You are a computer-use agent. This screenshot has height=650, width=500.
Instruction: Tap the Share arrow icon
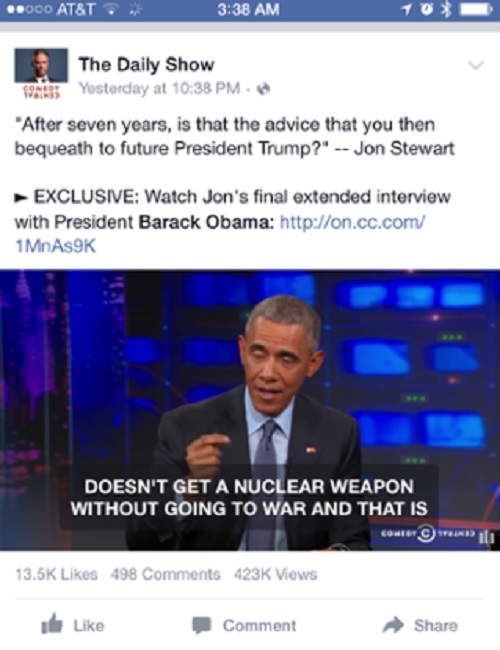(393, 624)
